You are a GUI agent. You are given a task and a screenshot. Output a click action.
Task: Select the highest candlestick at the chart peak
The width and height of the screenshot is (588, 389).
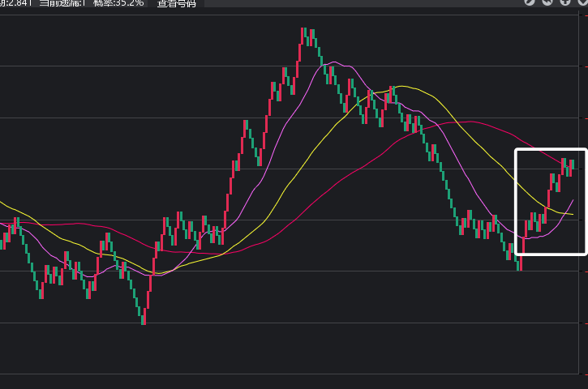(x=303, y=36)
